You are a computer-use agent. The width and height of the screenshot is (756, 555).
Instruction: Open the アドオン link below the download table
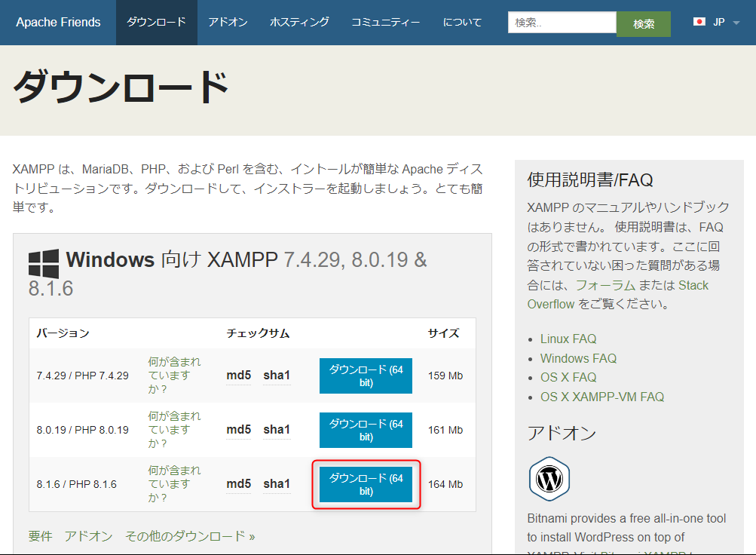click(x=88, y=536)
